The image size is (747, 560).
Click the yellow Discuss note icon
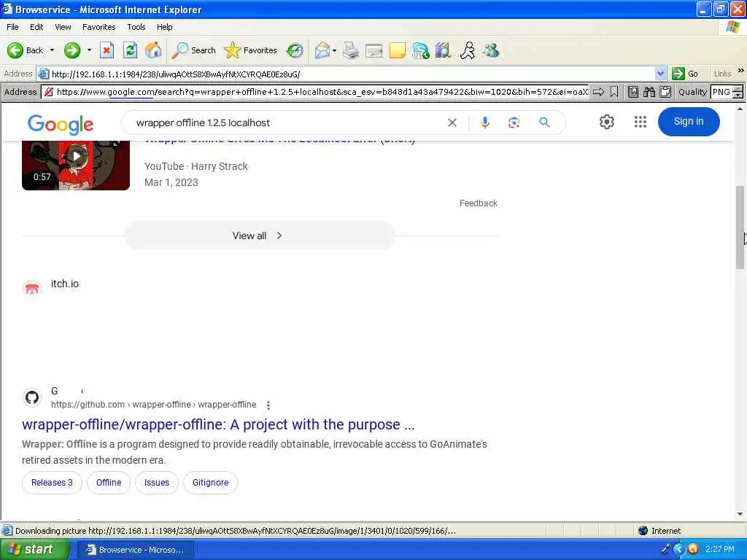click(398, 50)
